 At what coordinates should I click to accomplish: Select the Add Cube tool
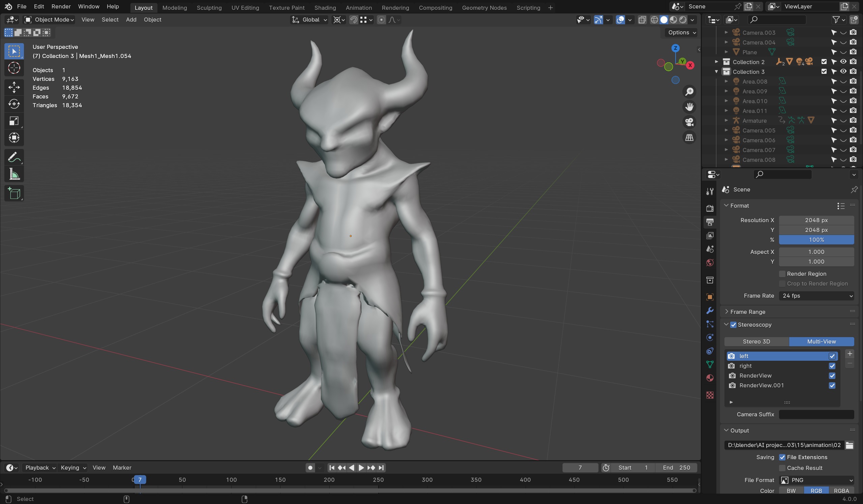click(14, 194)
